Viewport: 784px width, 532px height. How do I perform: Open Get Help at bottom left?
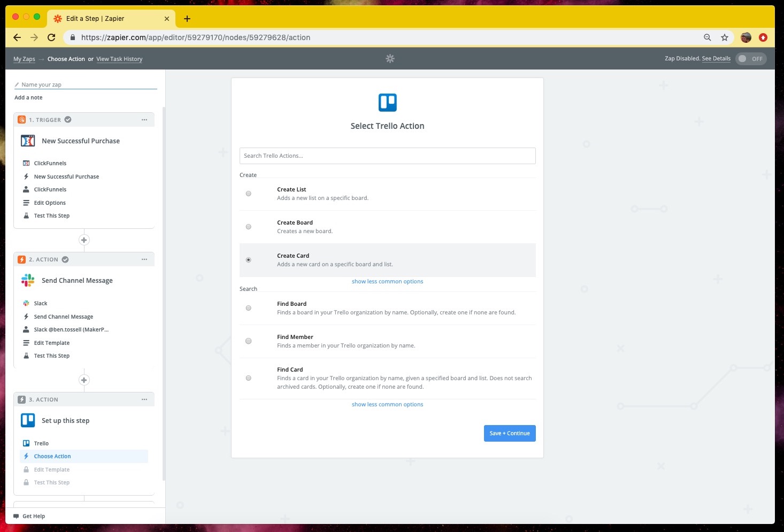[29, 516]
